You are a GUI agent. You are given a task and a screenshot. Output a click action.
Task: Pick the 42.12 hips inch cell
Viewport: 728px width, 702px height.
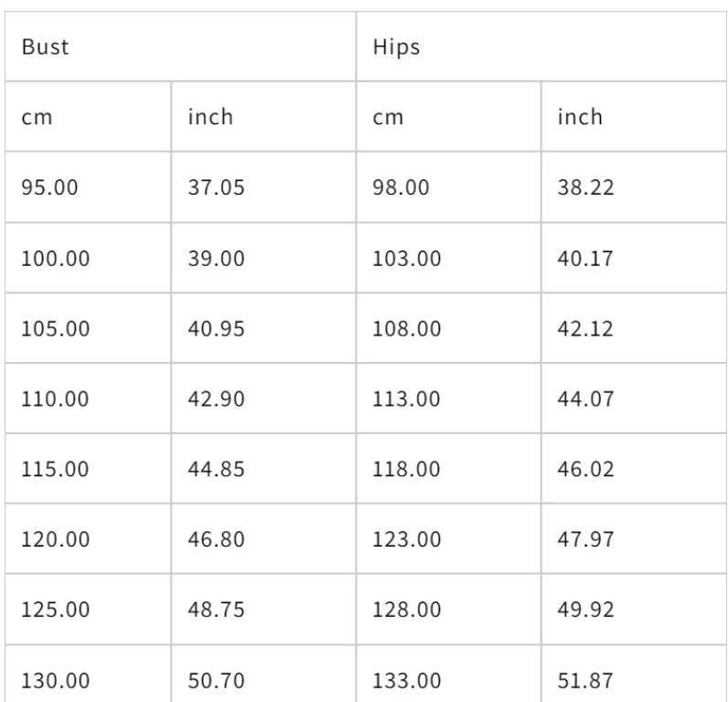pyautogui.click(x=585, y=328)
